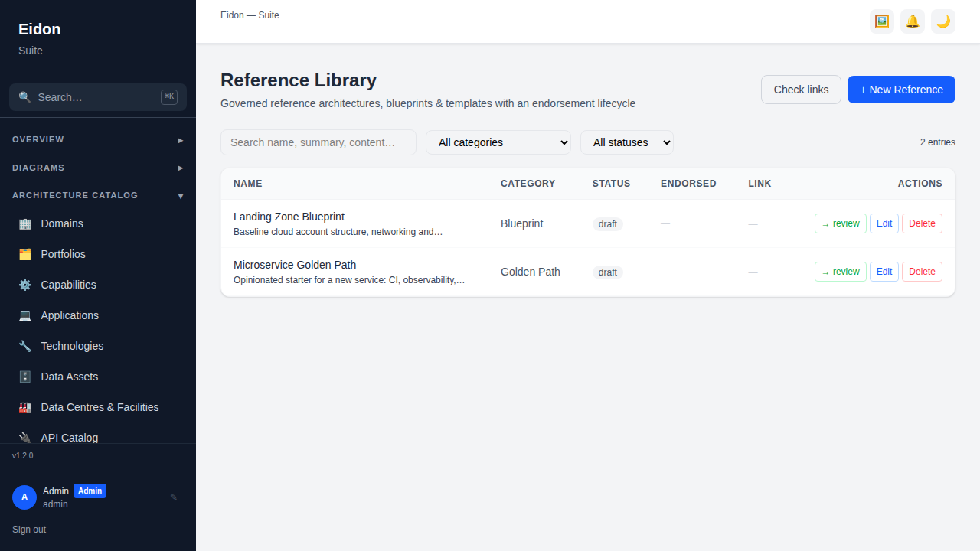Click the Data Centres factory icon
Viewport: 980px width, 551px height.
point(25,407)
